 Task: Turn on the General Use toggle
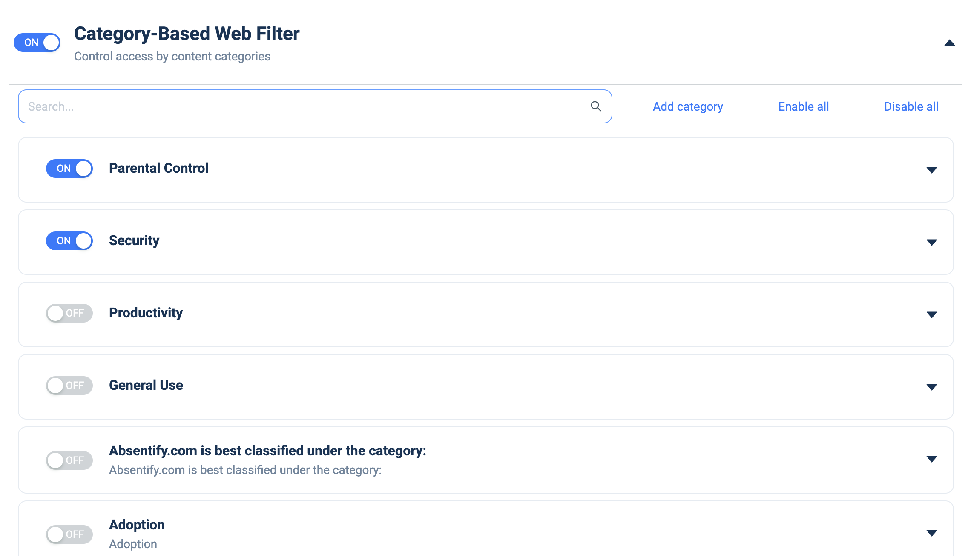click(x=69, y=386)
